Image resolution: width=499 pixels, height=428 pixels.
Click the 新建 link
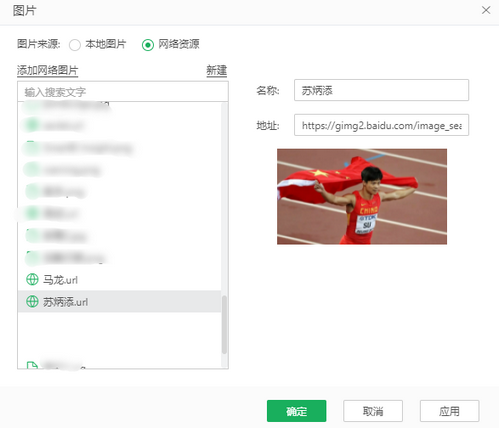(x=217, y=70)
